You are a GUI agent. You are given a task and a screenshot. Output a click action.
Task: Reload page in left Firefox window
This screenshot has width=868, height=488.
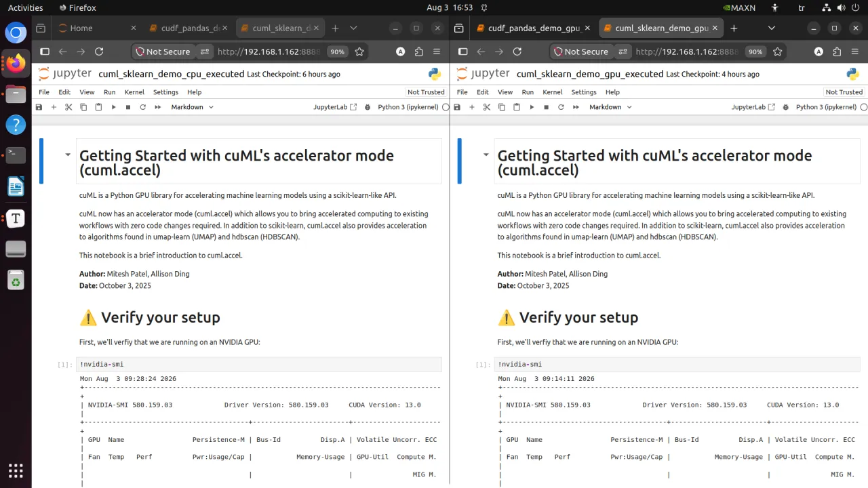point(99,52)
